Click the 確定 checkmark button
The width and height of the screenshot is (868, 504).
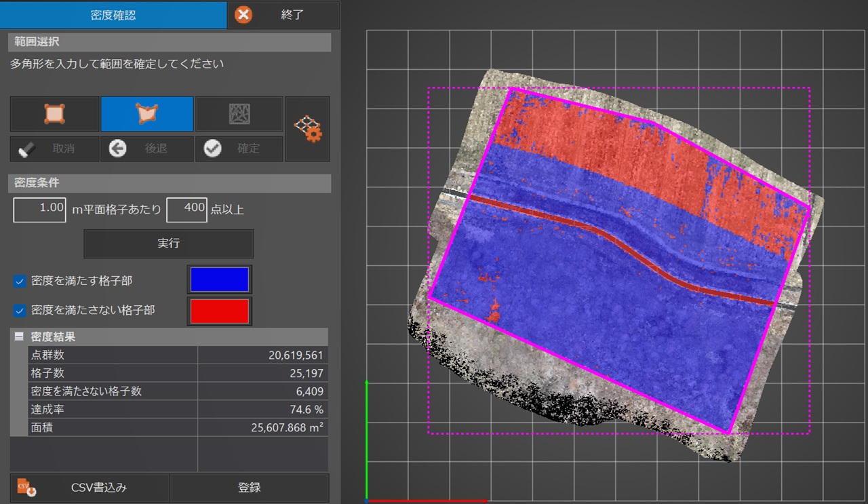coord(239,149)
